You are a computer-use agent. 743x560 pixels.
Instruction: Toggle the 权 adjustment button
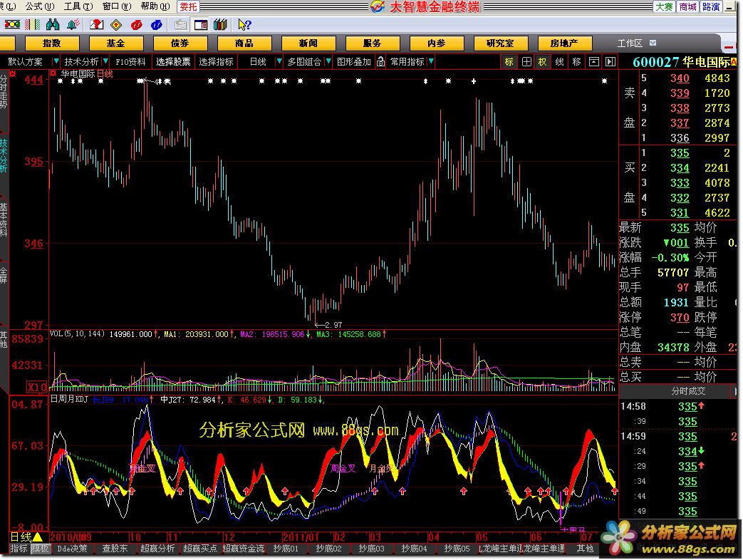click(543, 61)
